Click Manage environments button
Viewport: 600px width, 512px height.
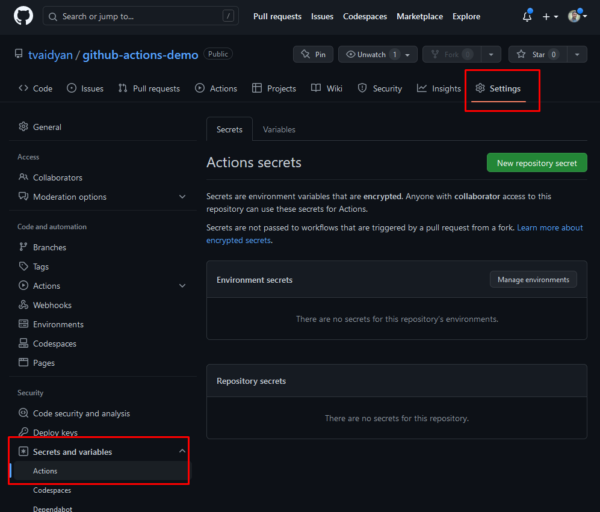pyautogui.click(x=533, y=280)
